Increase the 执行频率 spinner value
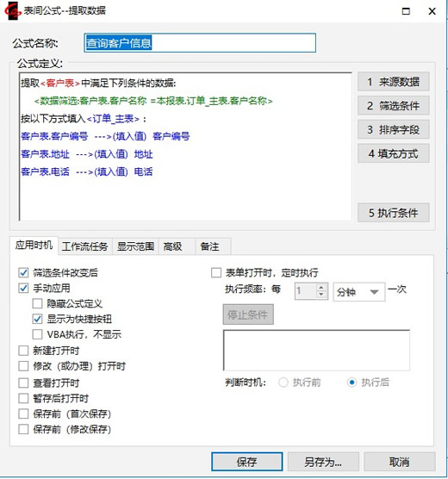The width and height of the screenshot is (448, 479). point(320,288)
